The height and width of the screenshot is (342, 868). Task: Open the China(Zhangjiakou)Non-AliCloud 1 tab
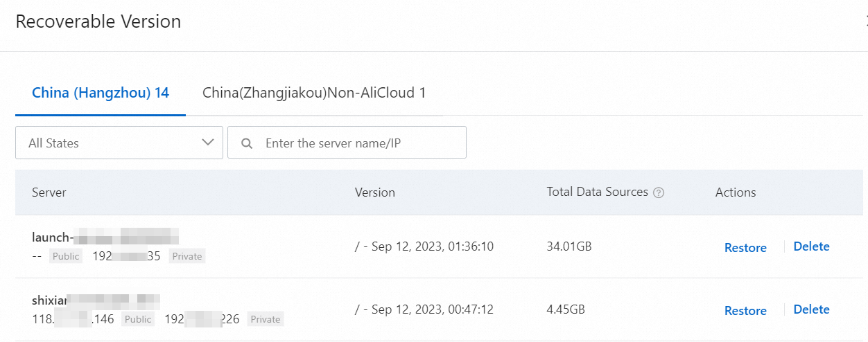click(x=314, y=93)
